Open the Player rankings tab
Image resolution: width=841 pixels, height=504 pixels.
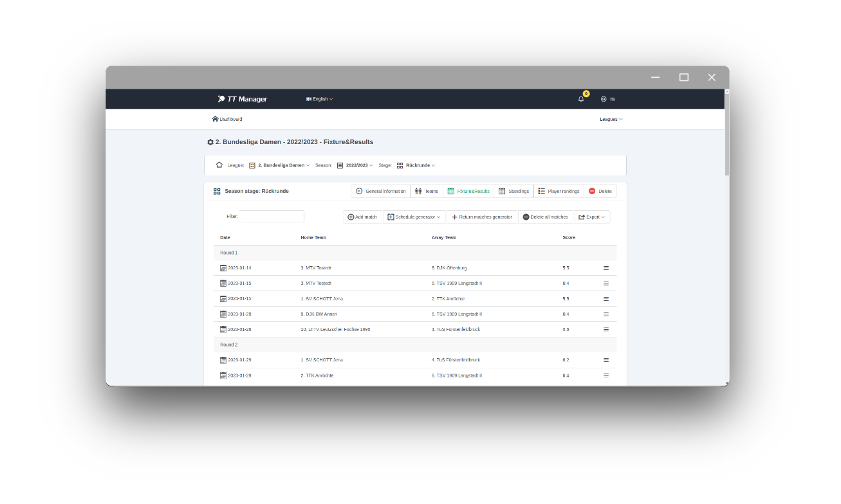tap(559, 191)
